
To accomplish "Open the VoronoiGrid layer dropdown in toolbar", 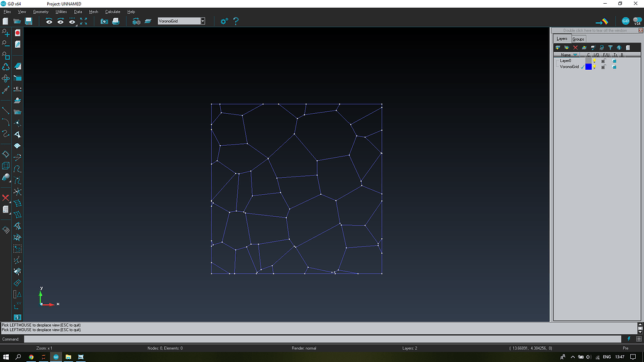I will point(203,21).
